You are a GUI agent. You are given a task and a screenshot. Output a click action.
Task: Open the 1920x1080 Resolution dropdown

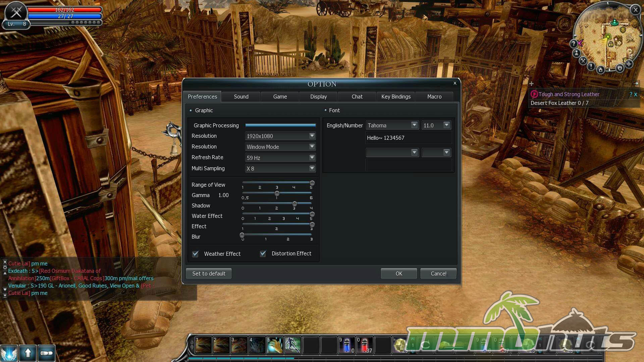312,136
